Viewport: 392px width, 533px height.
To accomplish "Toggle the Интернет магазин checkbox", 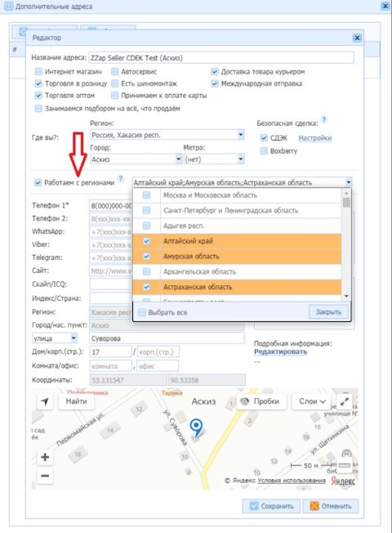I will tap(38, 72).
